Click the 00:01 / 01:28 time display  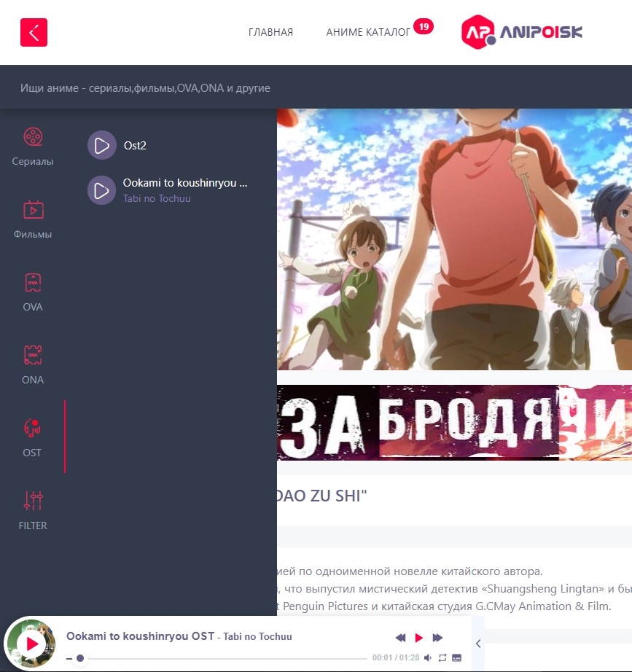(396, 657)
